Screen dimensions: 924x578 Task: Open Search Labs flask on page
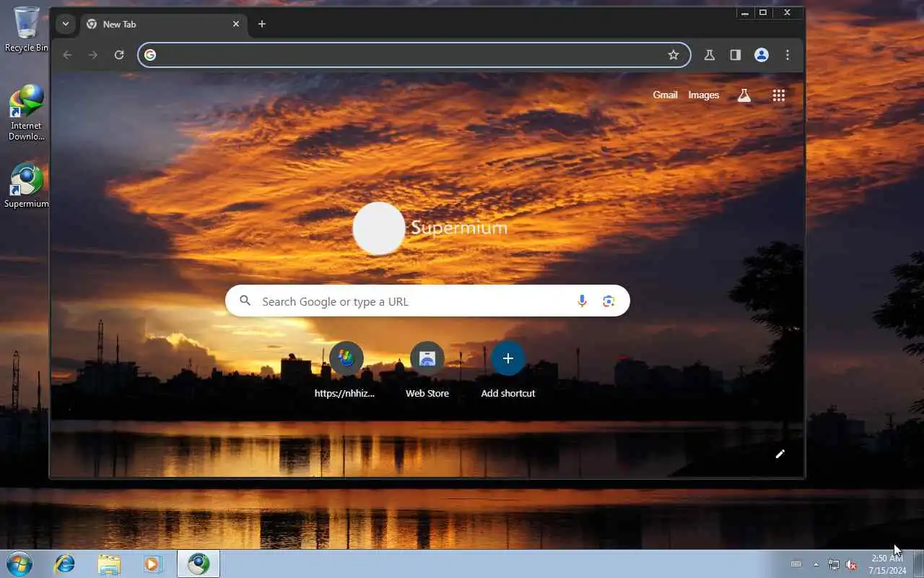point(744,95)
